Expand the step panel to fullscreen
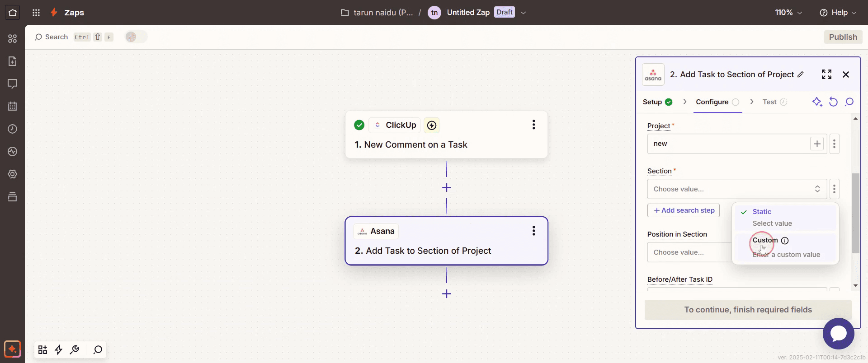The image size is (868, 363). pyautogui.click(x=827, y=74)
